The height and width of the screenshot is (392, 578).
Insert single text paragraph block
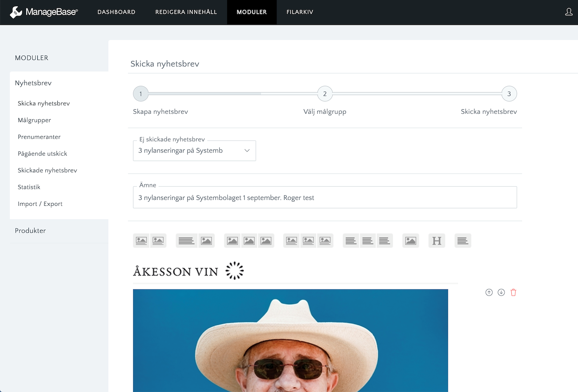462,240
